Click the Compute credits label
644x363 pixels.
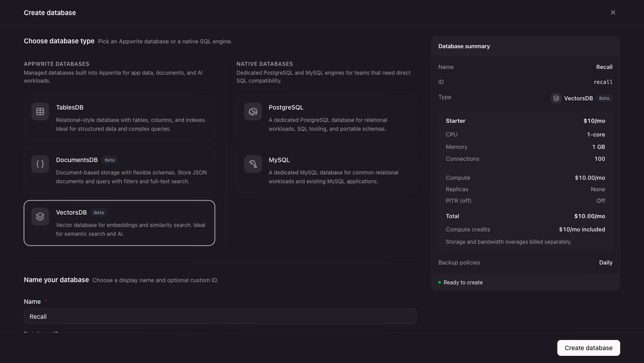click(468, 229)
